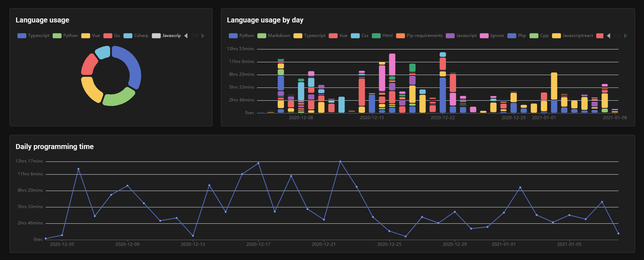Select the blue segment of the 2020-12-15 bar

tap(372, 104)
